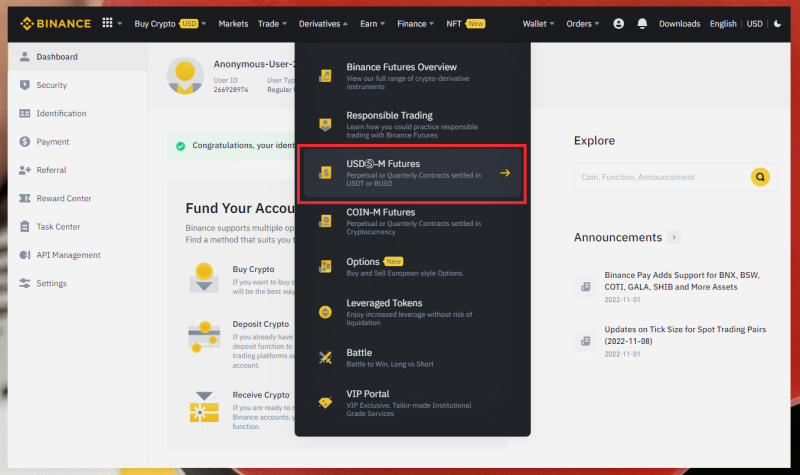Image resolution: width=800 pixels, height=475 pixels.
Task: Open API Management in sidebar
Action: (78, 255)
